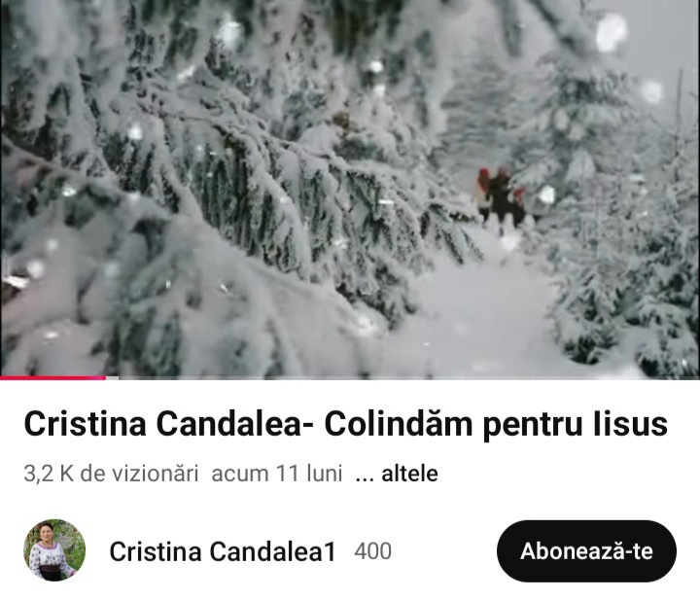Viewport: 700px width, 600px height.
Task: Click the unplayed gray progress bar middle
Action: 408,377
